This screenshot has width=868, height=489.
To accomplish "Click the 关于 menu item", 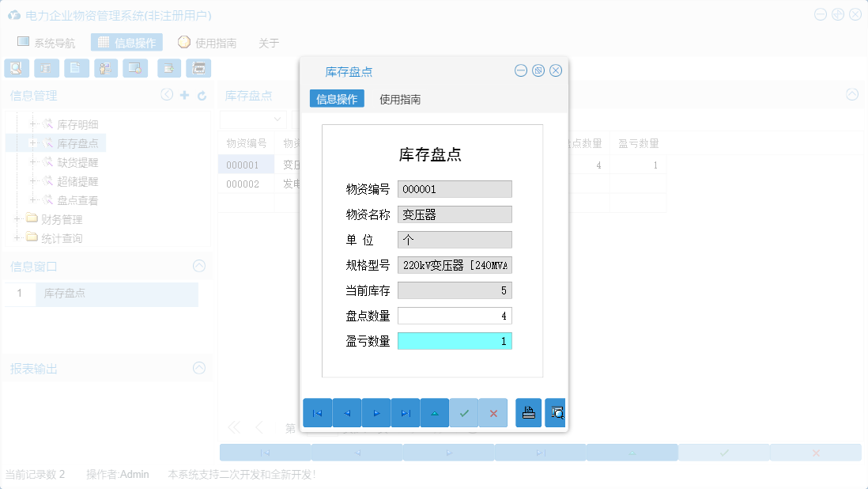I will [267, 42].
